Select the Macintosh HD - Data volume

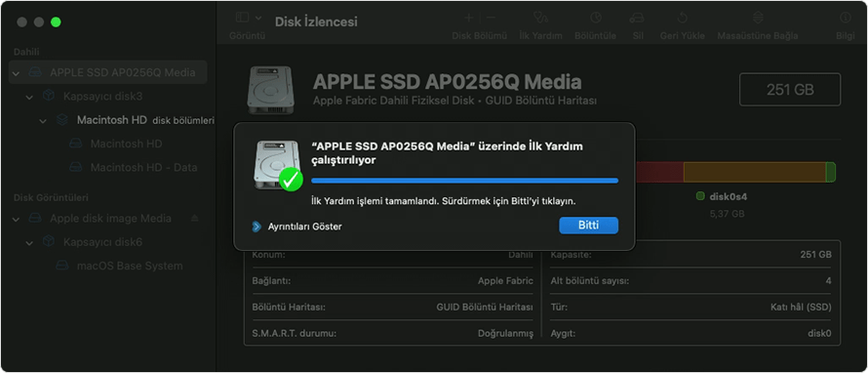coord(143,167)
